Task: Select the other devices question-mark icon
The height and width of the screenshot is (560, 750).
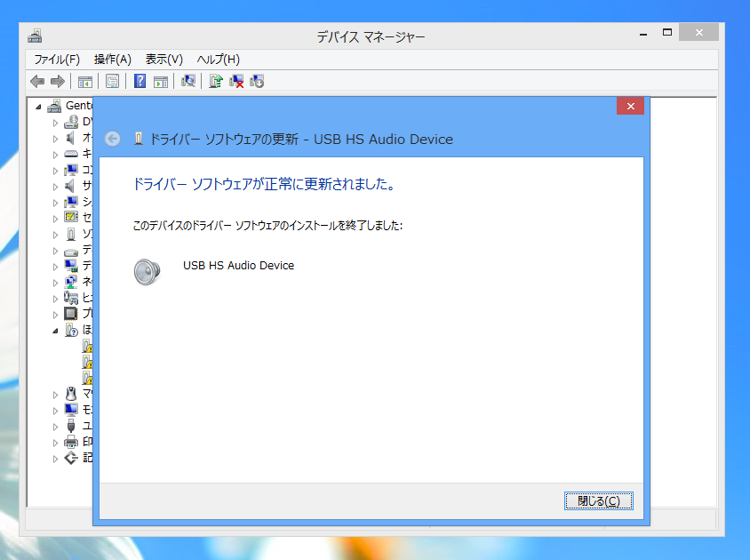Action: click(x=71, y=330)
